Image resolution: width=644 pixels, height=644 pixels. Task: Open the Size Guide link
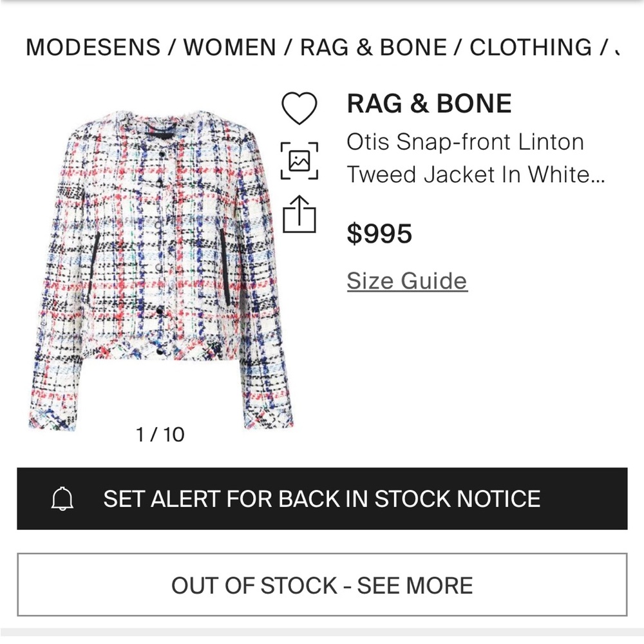tap(407, 281)
